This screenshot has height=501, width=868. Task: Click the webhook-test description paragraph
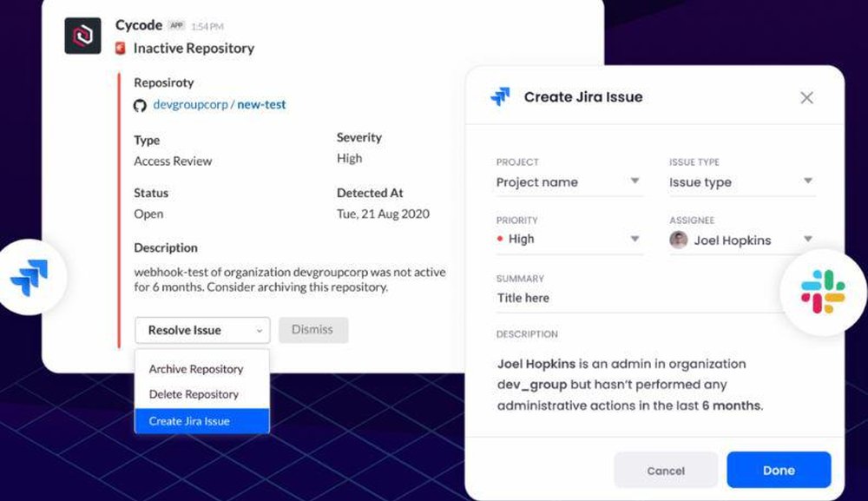click(x=290, y=280)
